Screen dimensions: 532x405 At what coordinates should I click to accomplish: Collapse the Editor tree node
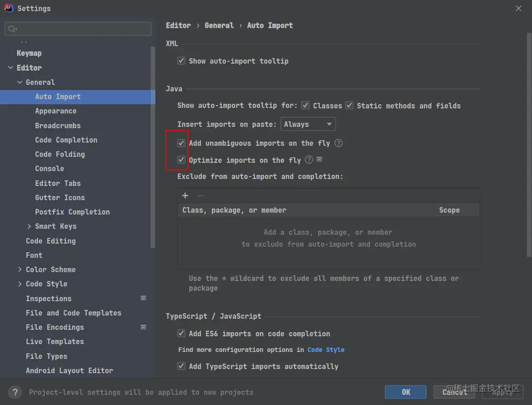tap(11, 68)
